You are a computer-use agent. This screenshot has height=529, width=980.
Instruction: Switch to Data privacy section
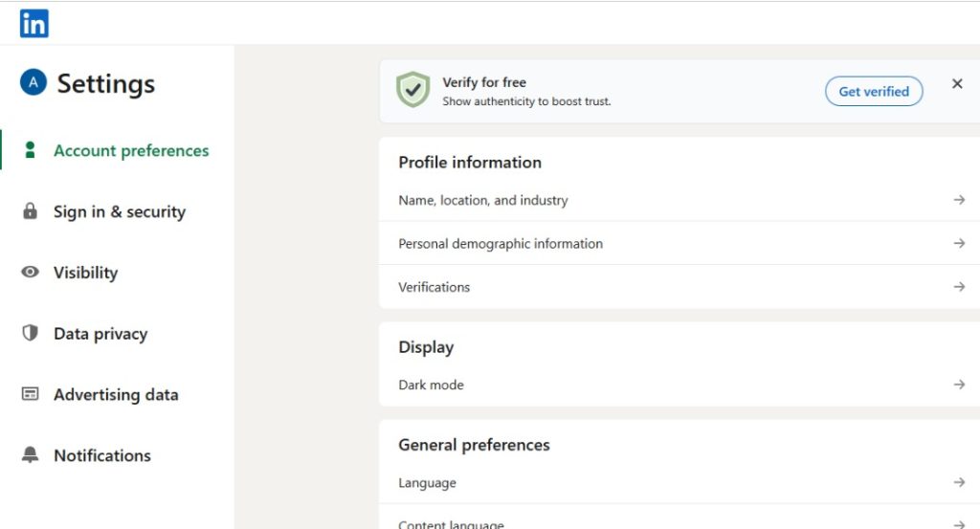[x=100, y=334]
